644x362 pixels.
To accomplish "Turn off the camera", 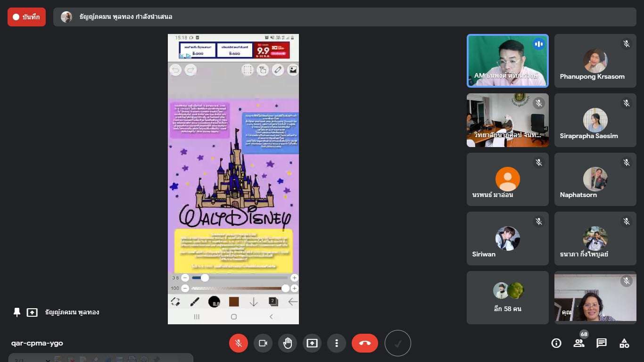I will 263,343.
